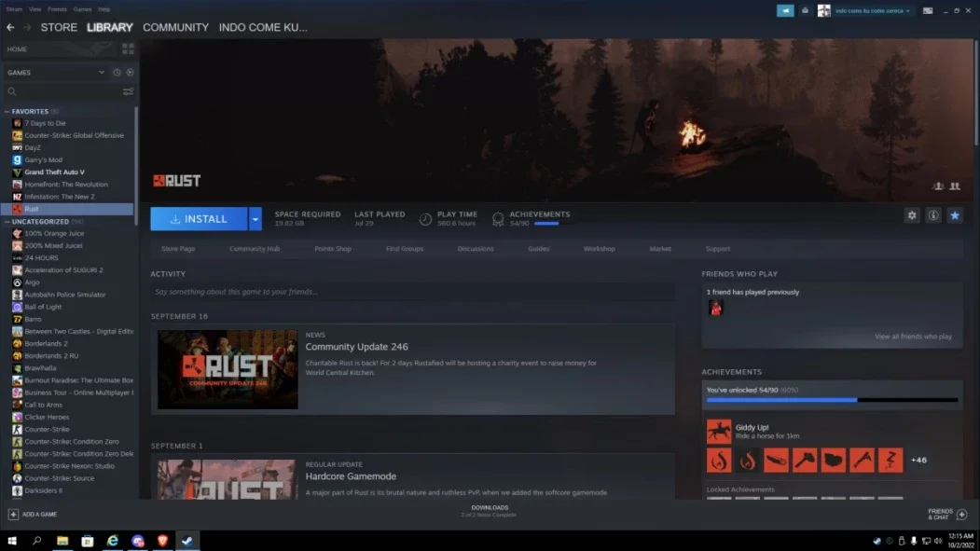980x551 pixels.
Task: Click the Install button
Action: click(x=199, y=219)
